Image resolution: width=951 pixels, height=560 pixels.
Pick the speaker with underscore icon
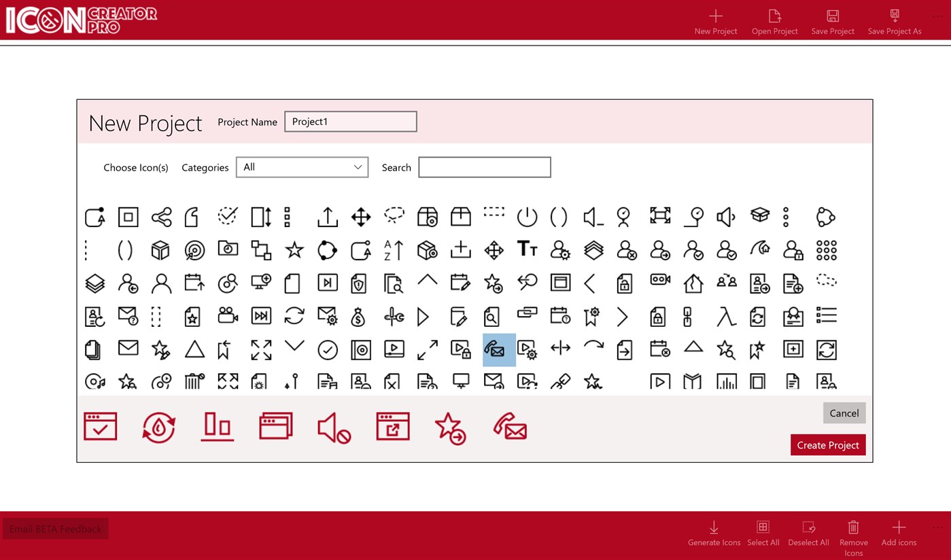(593, 217)
